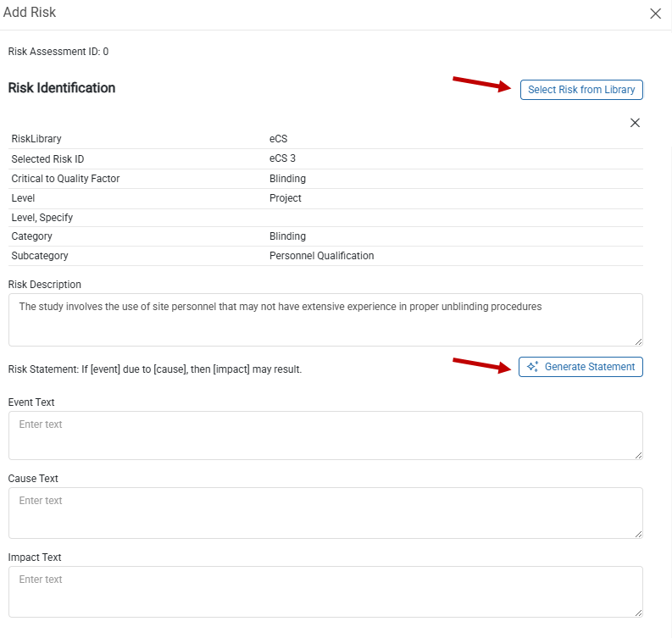Click the 'RiskLibrary' row label
This screenshot has height=638, width=672.
point(36,139)
